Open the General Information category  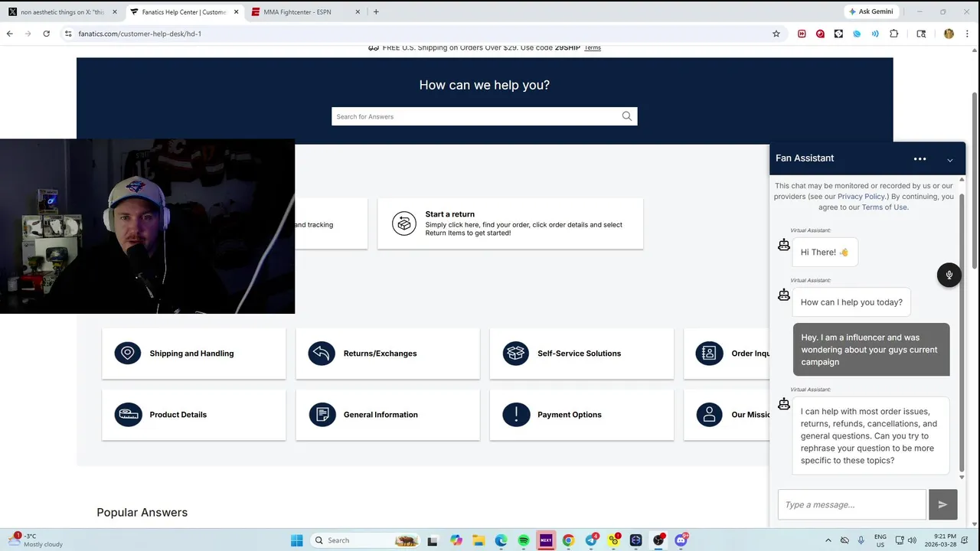click(387, 415)
